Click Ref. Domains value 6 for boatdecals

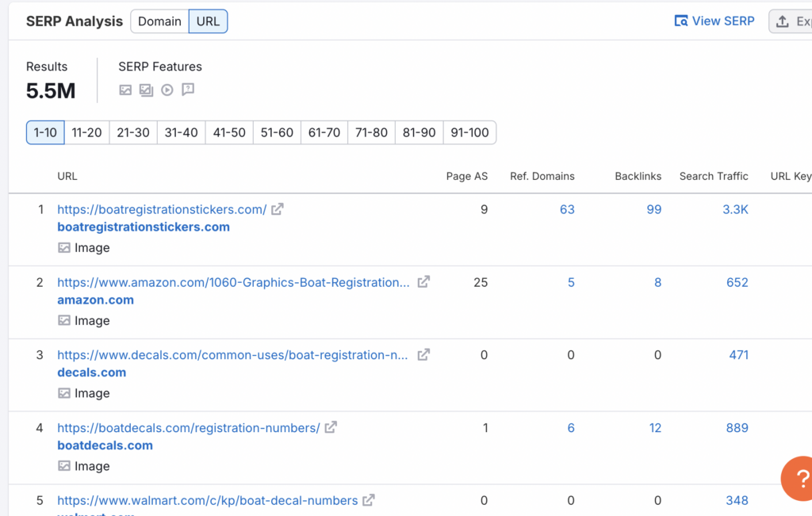point(571,427)
